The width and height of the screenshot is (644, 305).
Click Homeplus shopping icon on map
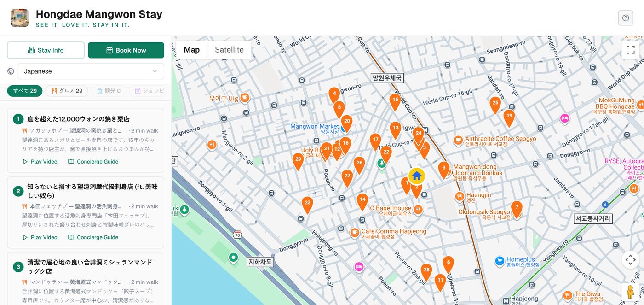pos(500,261)
